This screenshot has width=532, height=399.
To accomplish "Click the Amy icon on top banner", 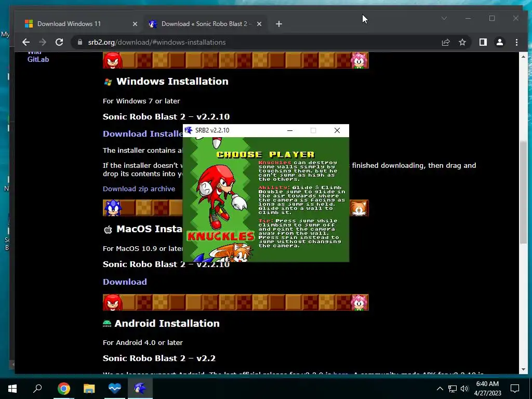I will pos(360,60).
